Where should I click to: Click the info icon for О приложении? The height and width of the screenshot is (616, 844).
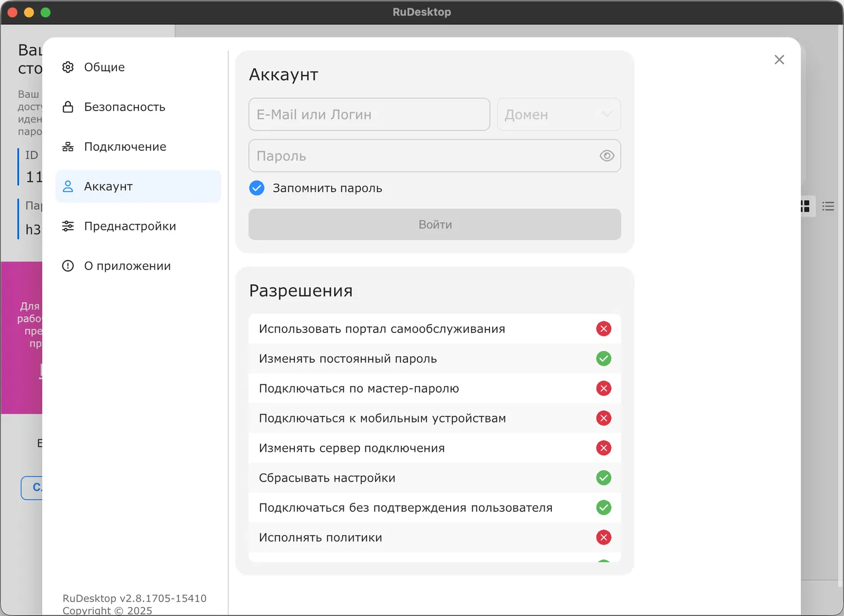pyautogui.click(x=68, y=266)
